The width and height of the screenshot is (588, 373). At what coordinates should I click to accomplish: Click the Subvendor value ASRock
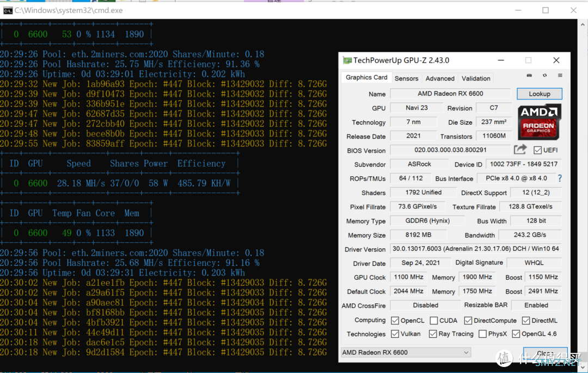(x=419, y=164)
